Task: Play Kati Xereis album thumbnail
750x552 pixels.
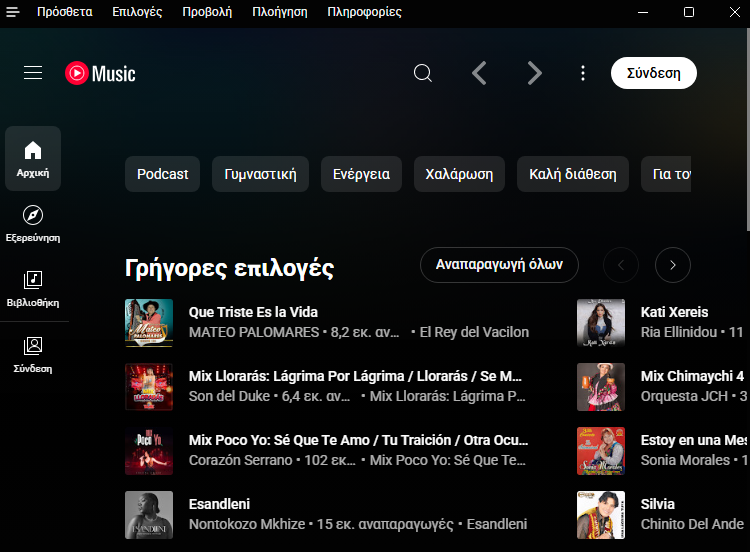Action: coord(601,323)
